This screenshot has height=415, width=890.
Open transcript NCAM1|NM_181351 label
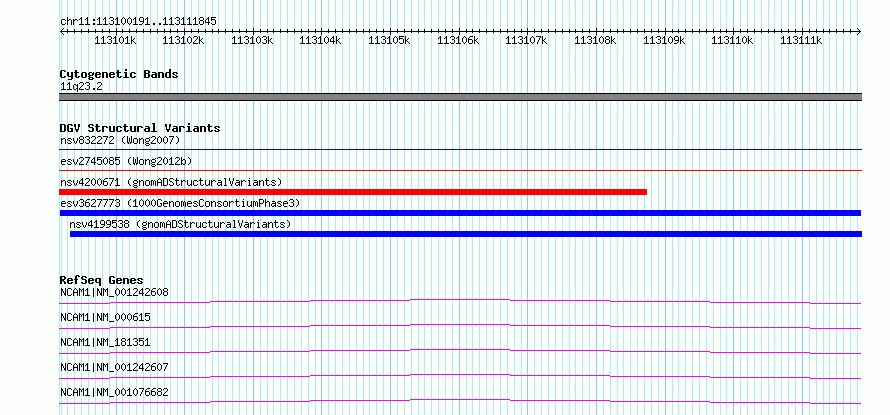105,342
